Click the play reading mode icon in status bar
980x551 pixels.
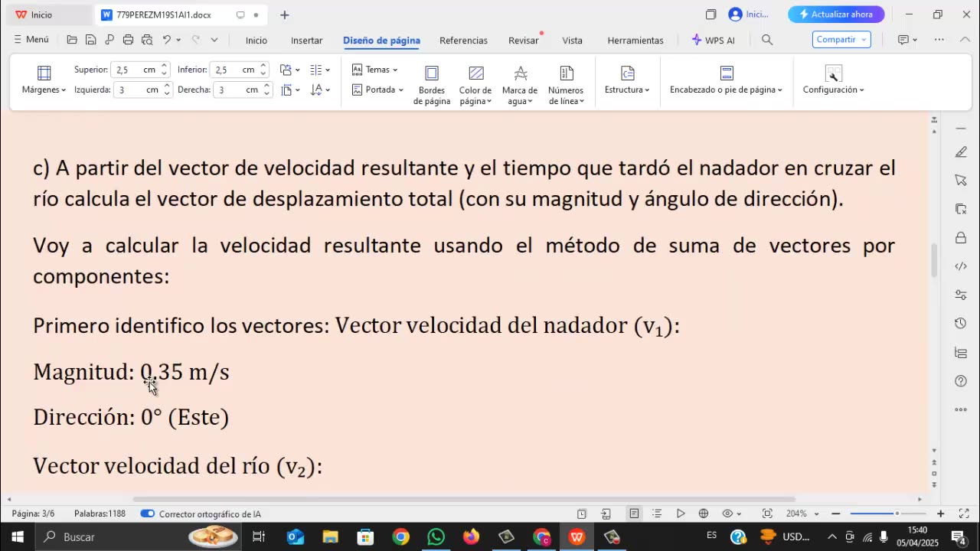tap(680, 514)
